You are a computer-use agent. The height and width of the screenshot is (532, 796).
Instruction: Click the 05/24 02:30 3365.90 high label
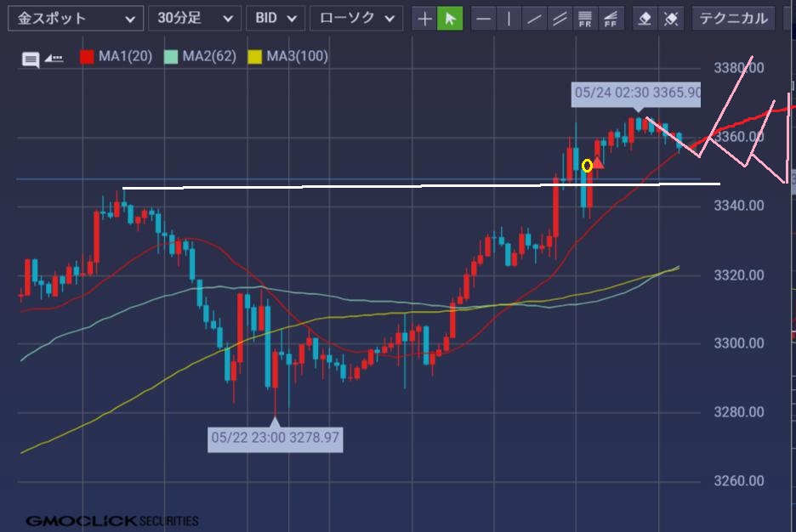click(x=636, y=93)
